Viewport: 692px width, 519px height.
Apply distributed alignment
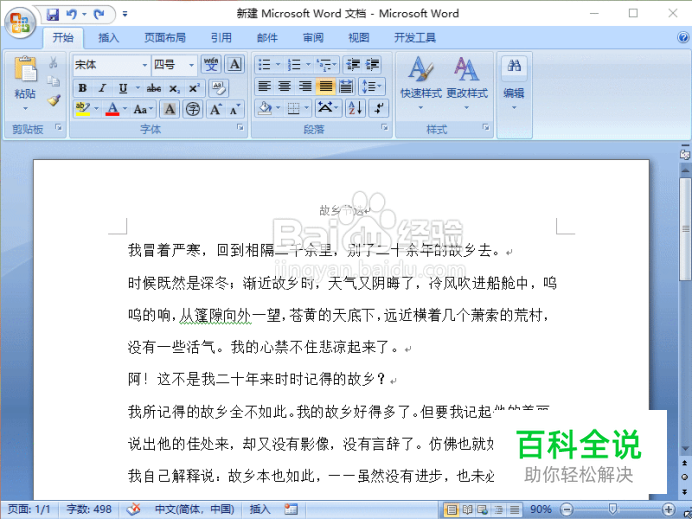pyautogui.click(x=346, y=86)
